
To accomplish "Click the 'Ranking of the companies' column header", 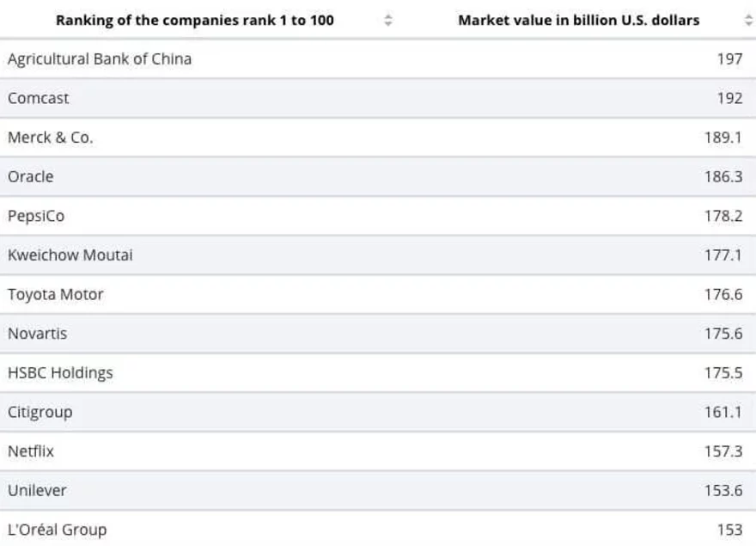I will tap(195, 21).
